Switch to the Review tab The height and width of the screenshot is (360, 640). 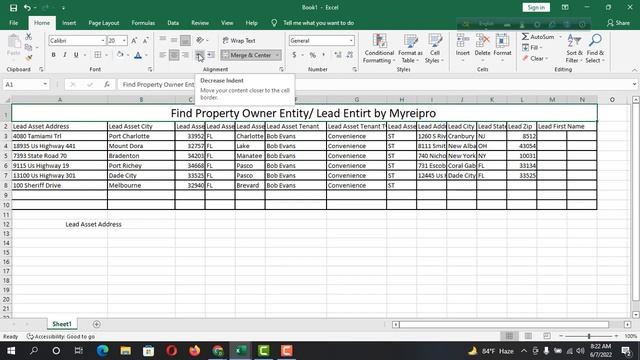[x=200, y=23]
